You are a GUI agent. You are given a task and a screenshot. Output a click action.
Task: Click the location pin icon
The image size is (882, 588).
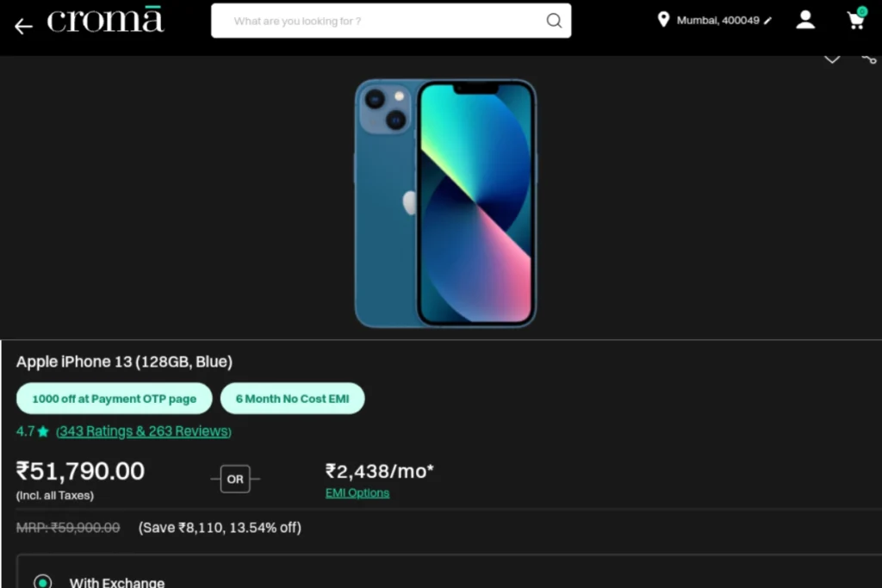coord(664,20)
